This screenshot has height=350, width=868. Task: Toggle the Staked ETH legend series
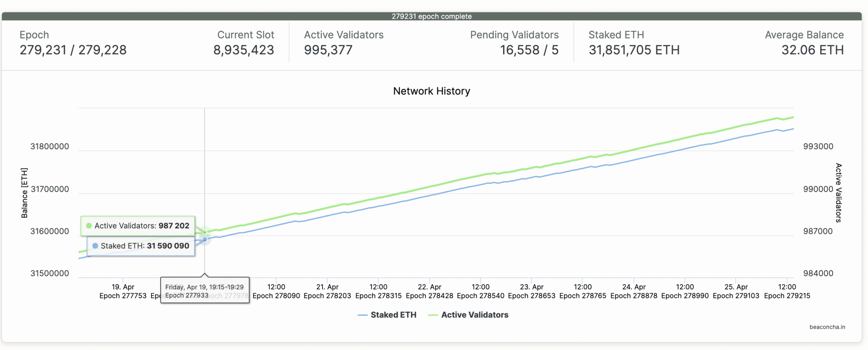387,315
